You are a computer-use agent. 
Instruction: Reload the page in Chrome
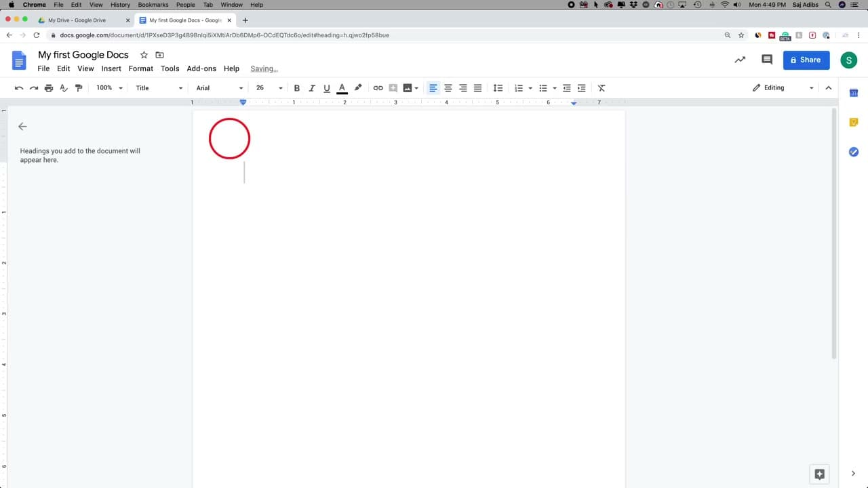(37, 35)
